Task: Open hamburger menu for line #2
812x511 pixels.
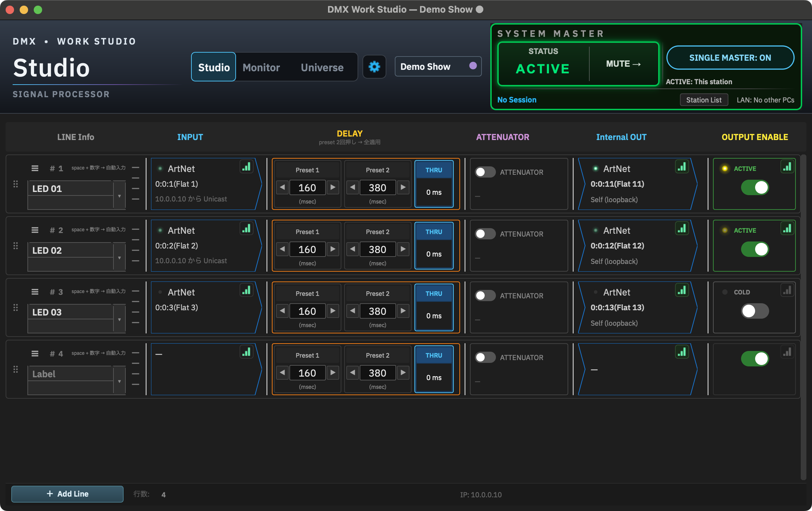Action: tap(35, 230)
